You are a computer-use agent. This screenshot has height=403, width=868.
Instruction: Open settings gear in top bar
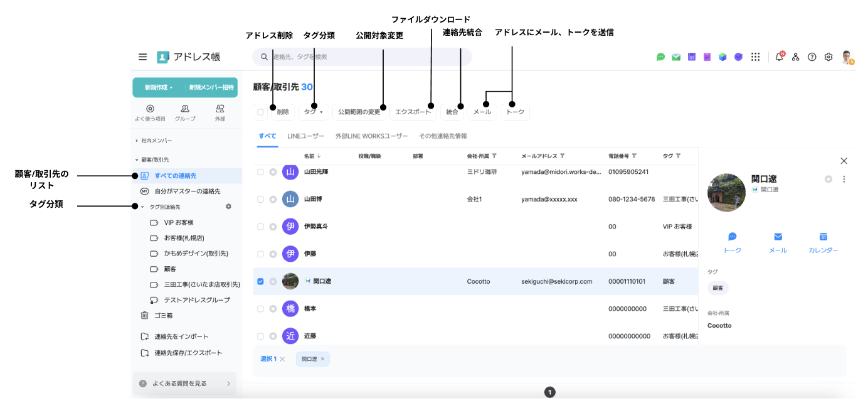tap(828, 57)
